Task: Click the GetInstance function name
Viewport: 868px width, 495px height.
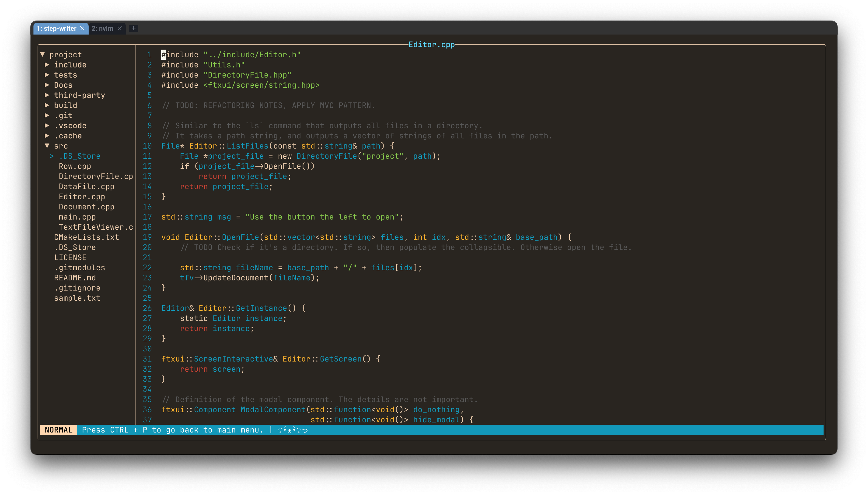Action: click(261, 308)
